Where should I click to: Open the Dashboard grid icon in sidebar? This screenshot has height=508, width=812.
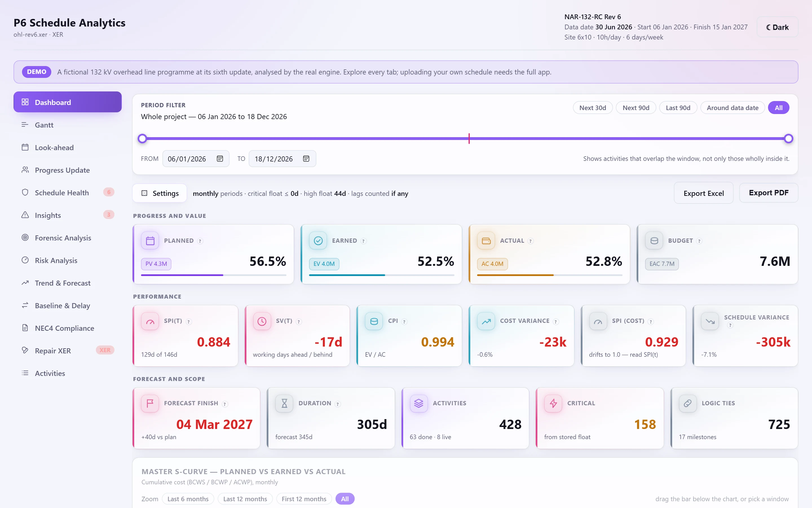click(x=25, y=102)
